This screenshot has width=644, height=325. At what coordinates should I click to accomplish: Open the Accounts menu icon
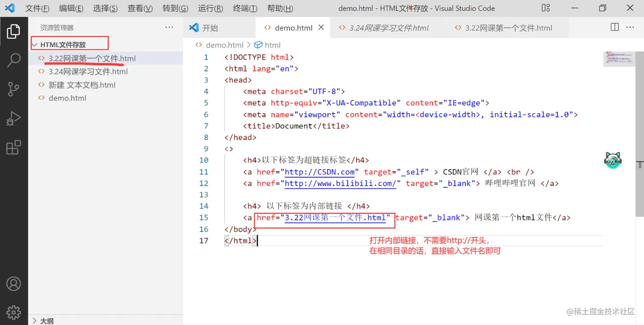[14, 283]
